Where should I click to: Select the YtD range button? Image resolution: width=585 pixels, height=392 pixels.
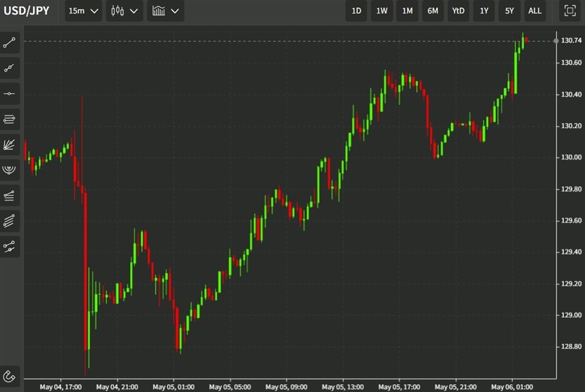click(x=458, y=11)
